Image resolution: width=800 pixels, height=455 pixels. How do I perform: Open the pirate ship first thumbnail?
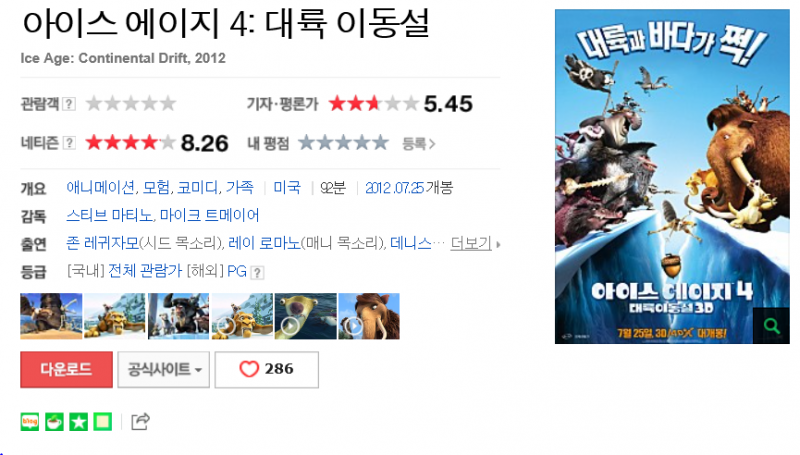click(51, 316)
